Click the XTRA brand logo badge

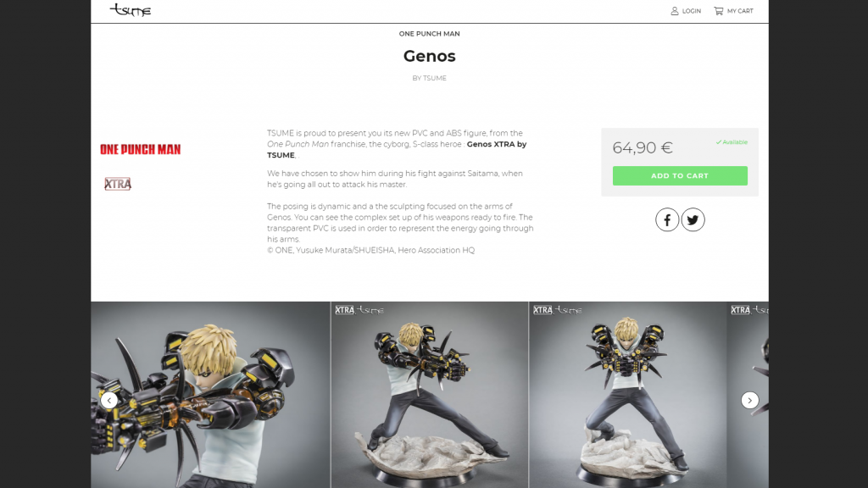[x=118, y=184]
